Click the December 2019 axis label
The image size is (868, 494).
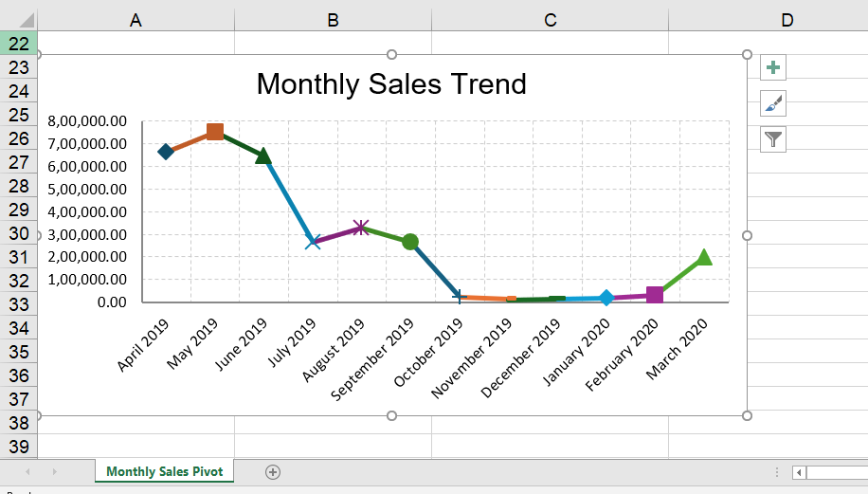click(x=520, y=357)
